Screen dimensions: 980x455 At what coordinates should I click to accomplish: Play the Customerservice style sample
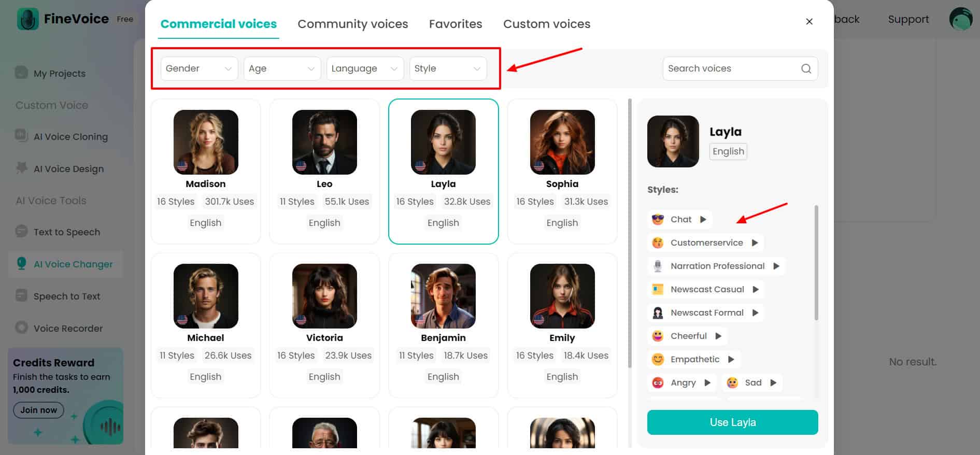click(x=755, y=243)
